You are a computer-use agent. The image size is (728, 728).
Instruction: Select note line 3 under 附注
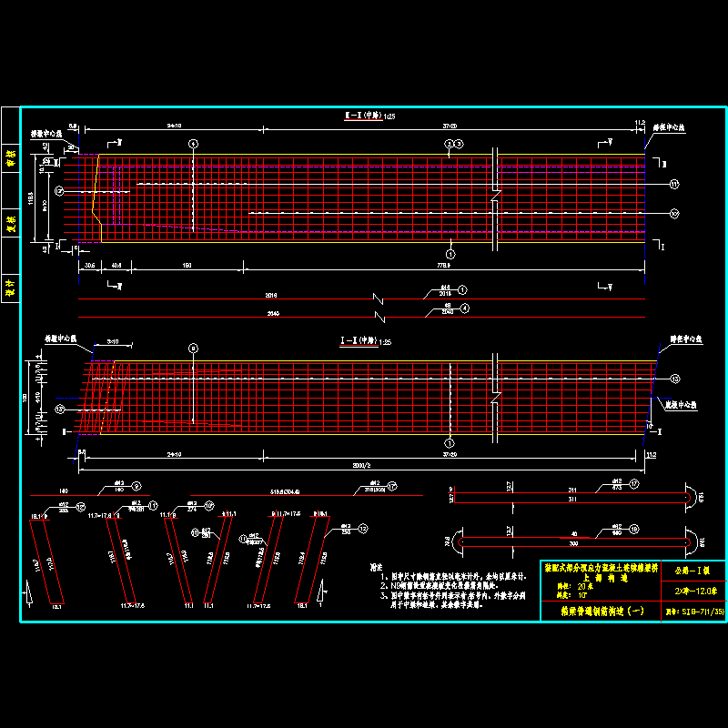[453, 601]
